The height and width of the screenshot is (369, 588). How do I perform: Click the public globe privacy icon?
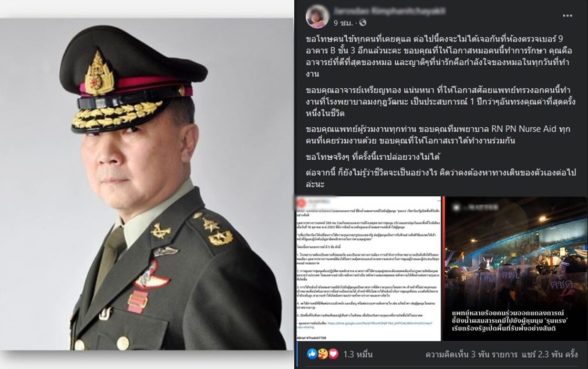tap(362, 22)
